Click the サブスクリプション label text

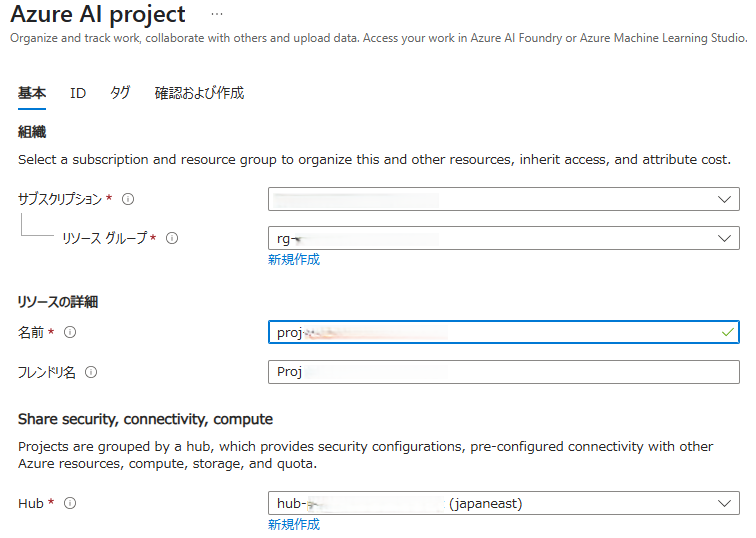[x=60, y=199]
